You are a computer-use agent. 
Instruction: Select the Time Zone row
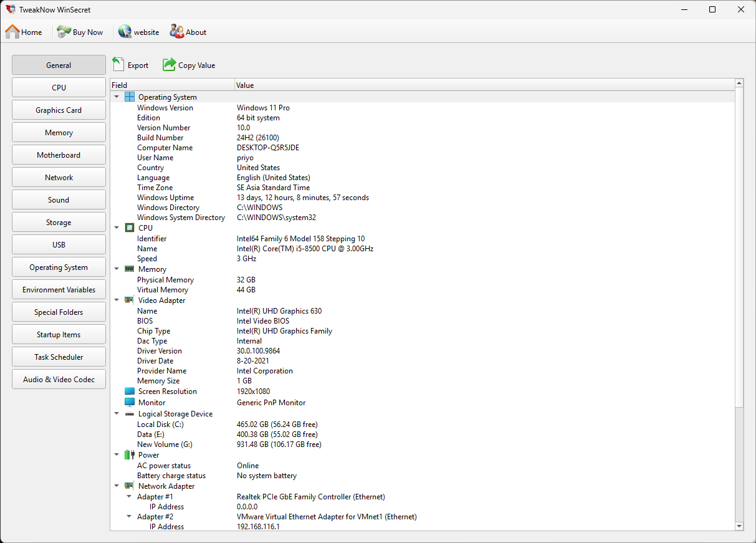point(423,188)
